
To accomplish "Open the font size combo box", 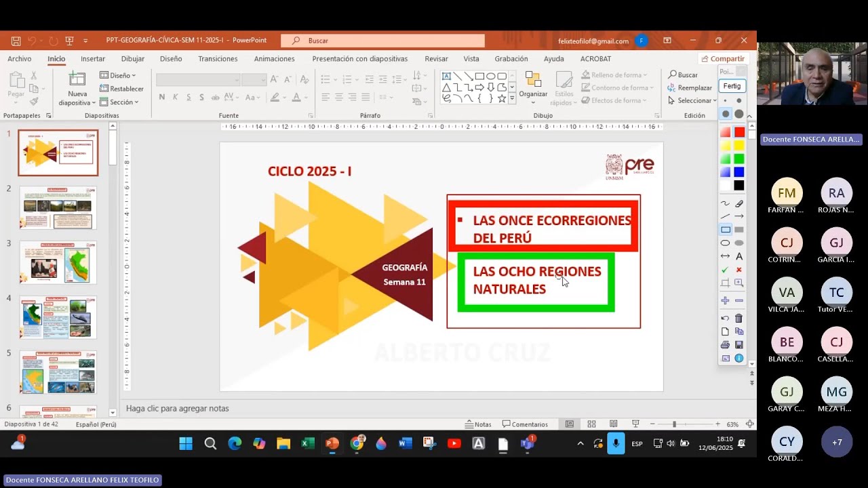I will (254, 79).
